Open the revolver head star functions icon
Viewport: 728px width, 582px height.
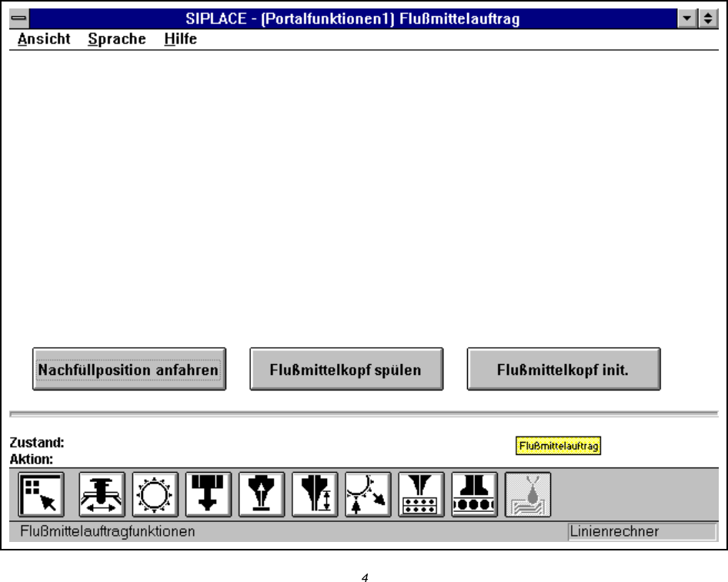coord(155,495)
